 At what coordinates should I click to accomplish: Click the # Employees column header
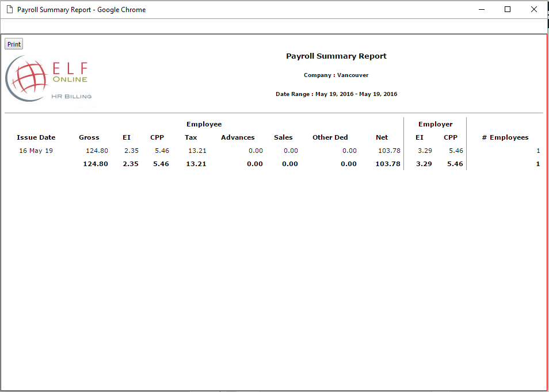pos(505,137)
